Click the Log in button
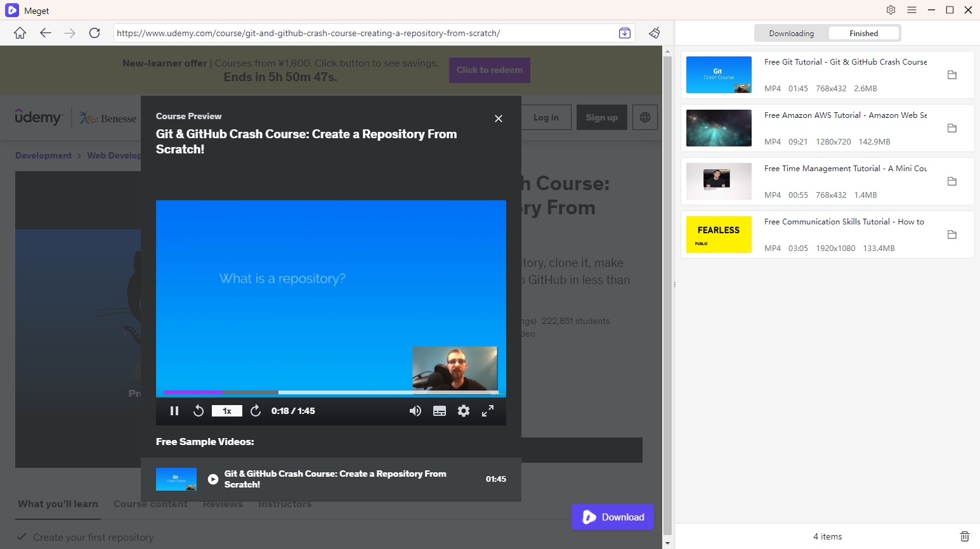 [546, 117]
